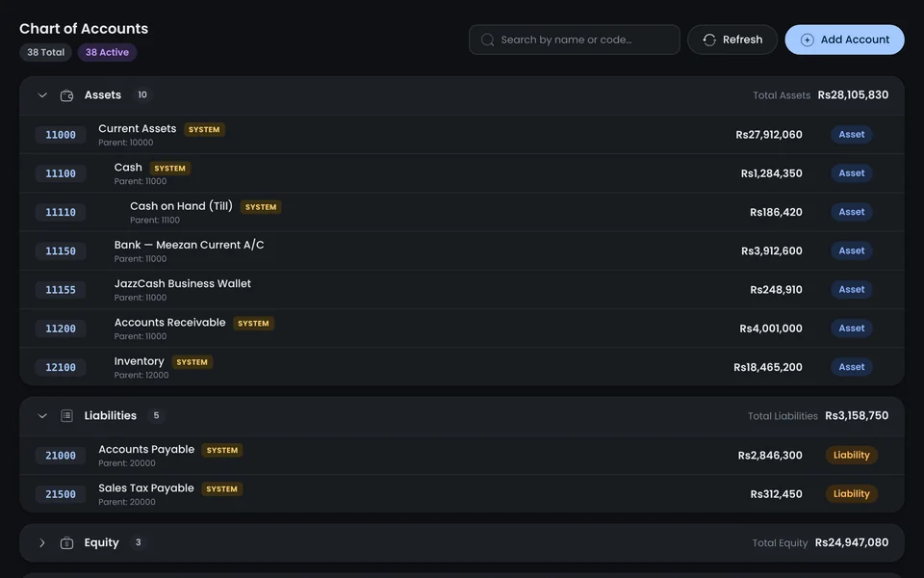Click account code 12100

[x=61, y=367]
